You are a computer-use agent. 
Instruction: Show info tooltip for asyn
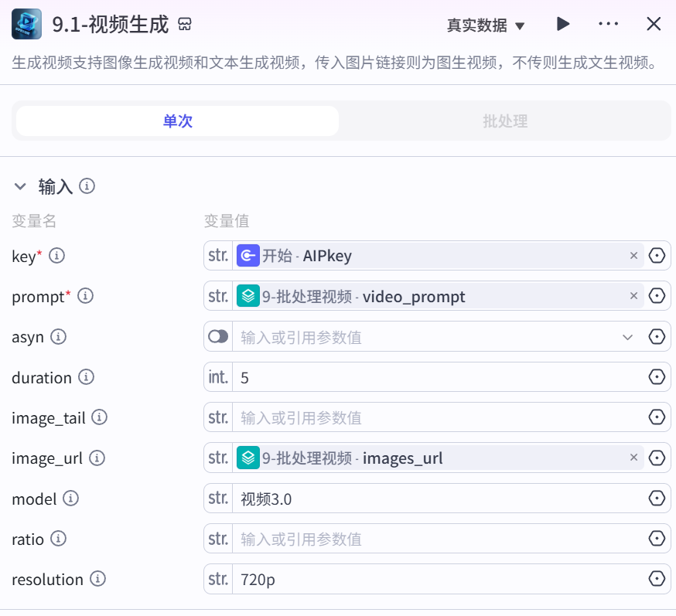58,336
